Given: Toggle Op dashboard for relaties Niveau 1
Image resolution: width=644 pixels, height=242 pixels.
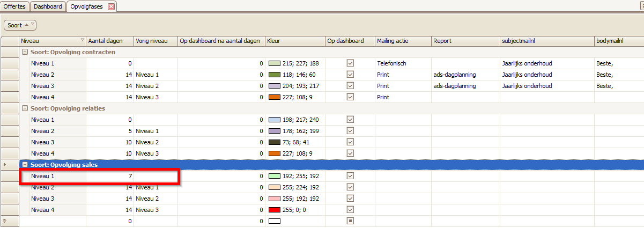Looking at the screenshot, I should coord(350,120).
